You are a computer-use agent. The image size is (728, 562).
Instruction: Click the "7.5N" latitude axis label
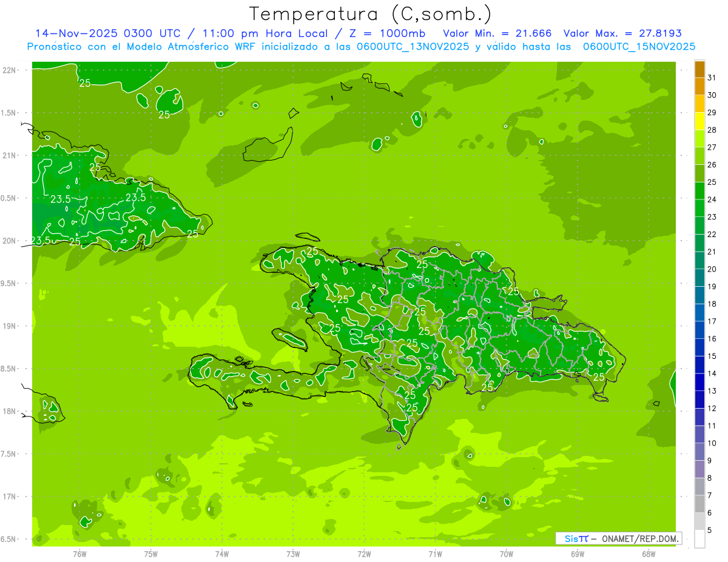tap(9, 453)
